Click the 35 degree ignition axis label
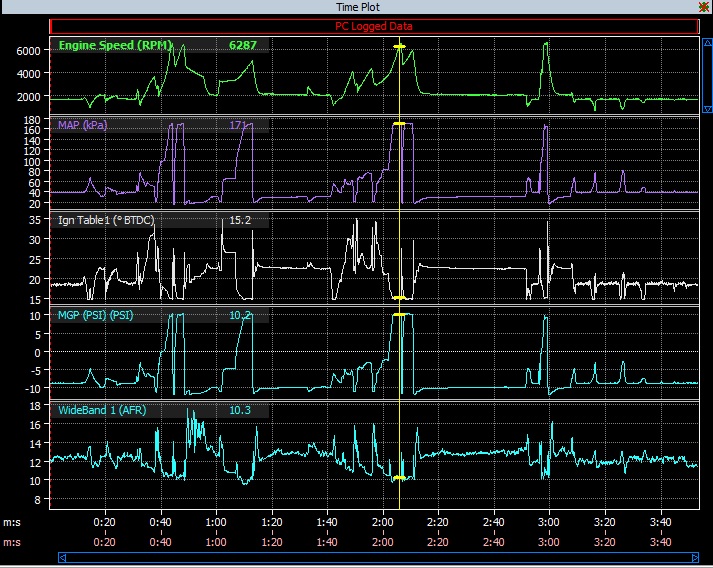 click(x=35, y=220)
